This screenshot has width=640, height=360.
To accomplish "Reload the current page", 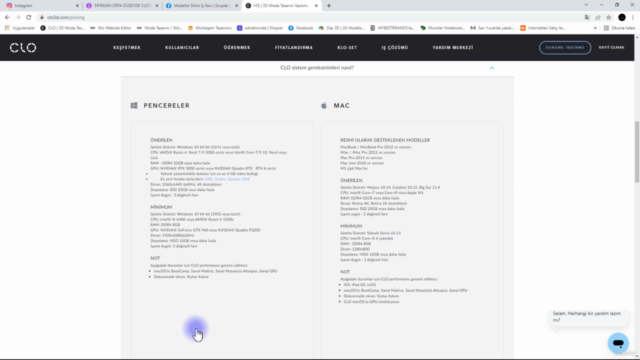I will coord(29,18).
